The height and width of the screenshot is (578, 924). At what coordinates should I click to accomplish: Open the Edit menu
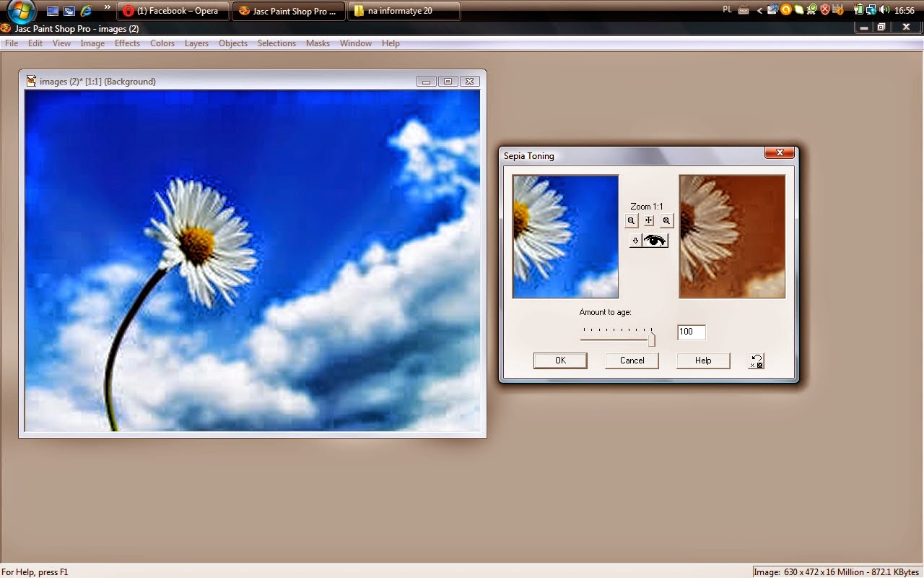(35, 43)
